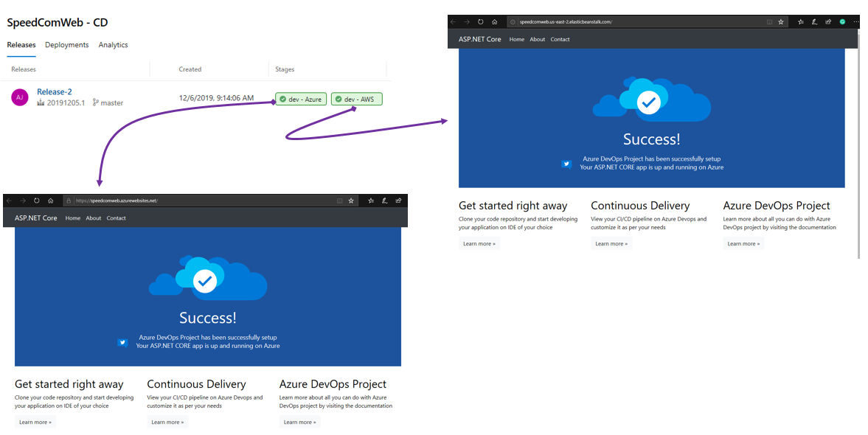Click the dev - Azure stage badge
This screenshot has height=435, width=868.
pyautogui.click(x=301, y=99)
